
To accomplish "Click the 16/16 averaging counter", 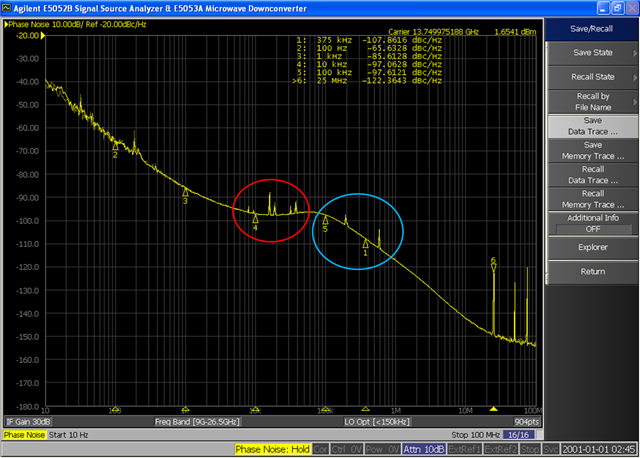I will pyautogui.click(x=518, y=435).
